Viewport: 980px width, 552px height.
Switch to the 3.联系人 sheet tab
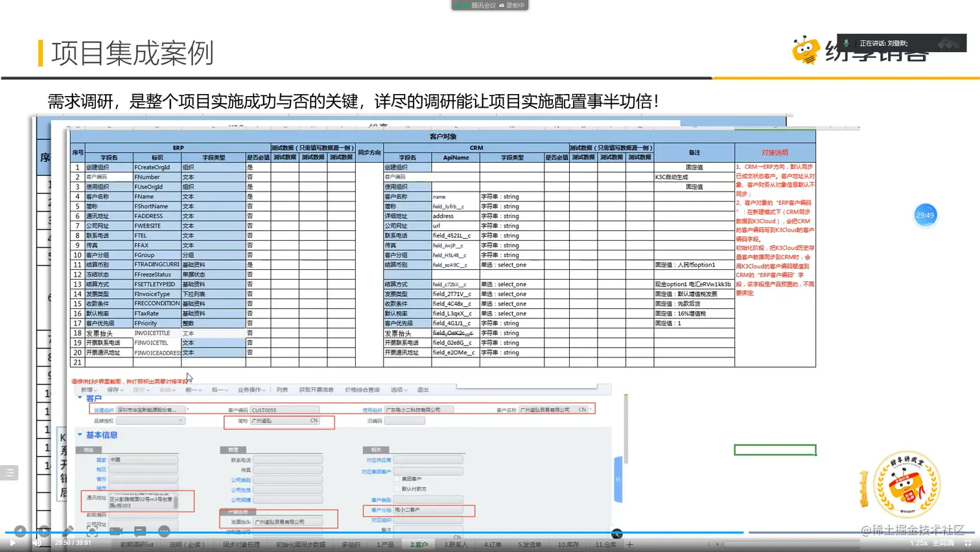pos(456,544)
